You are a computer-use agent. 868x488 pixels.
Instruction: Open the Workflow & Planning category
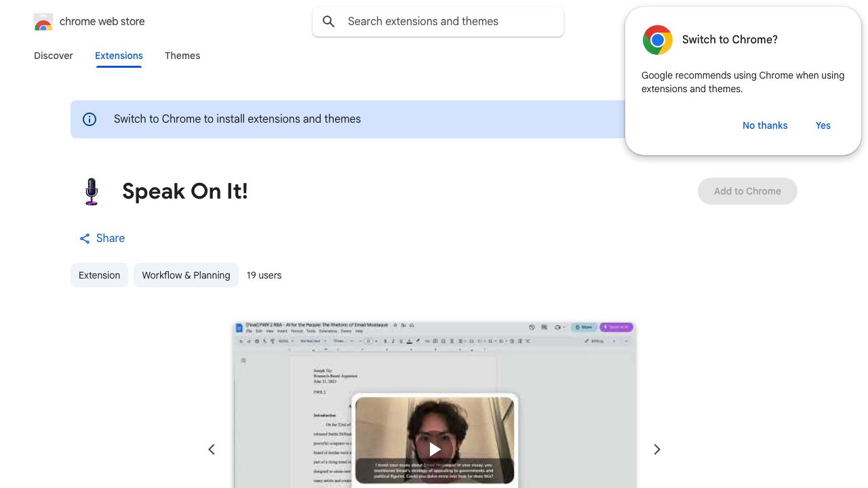coord(186,275)
